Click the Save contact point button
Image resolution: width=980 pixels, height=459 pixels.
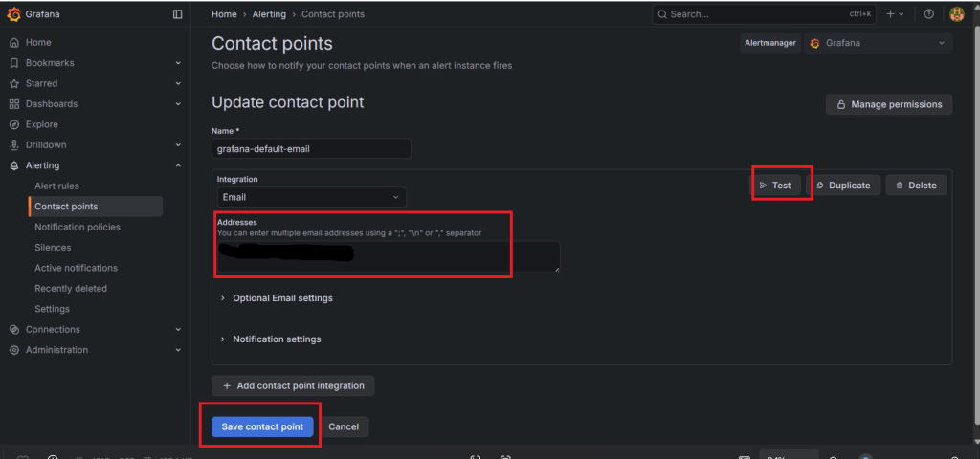pyautogui.click(x=262, y=426)
